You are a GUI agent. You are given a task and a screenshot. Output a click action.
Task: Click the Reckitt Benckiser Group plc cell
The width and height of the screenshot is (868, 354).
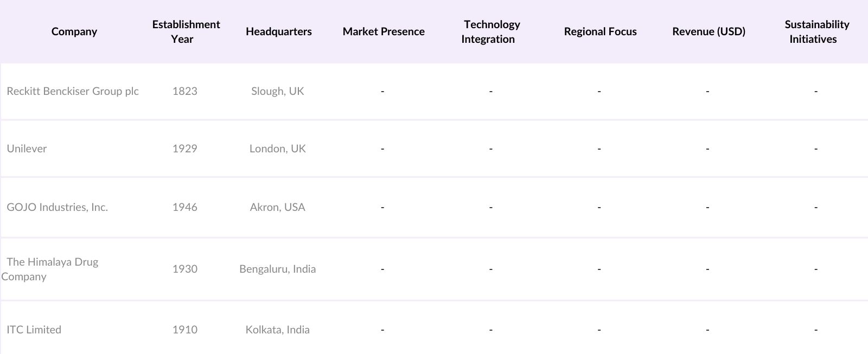coord(73,91)
